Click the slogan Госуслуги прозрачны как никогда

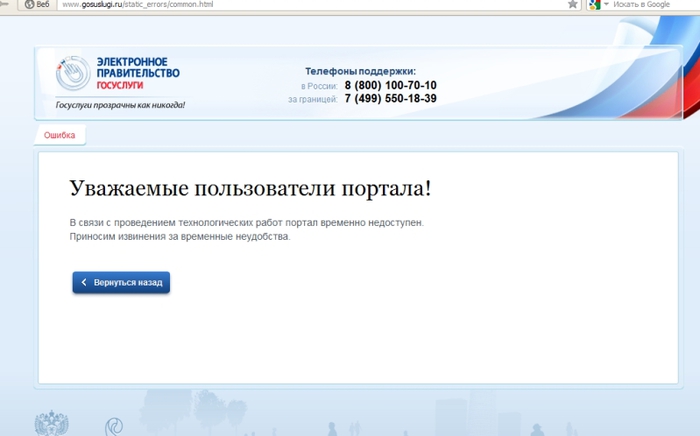pos(120,105)
